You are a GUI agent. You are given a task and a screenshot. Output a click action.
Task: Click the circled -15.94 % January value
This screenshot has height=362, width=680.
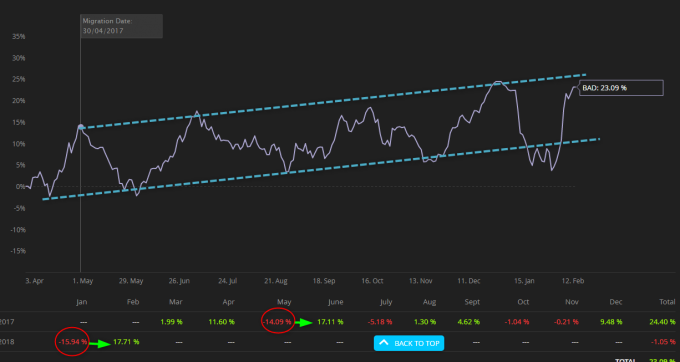(72, 342)
